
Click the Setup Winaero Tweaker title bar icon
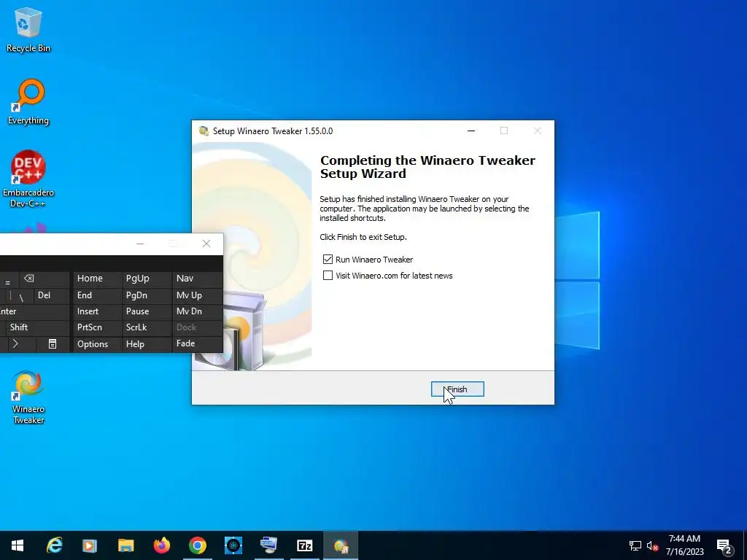point(204,131)
